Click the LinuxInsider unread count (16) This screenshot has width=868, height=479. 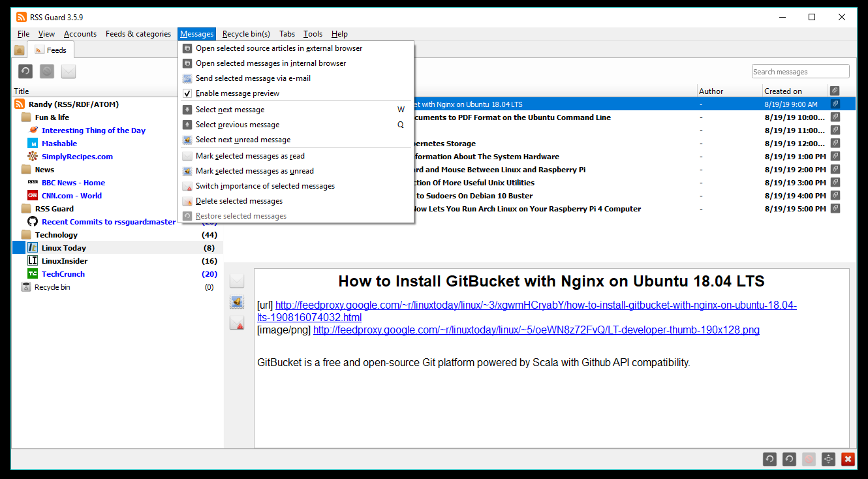(209, 261)
